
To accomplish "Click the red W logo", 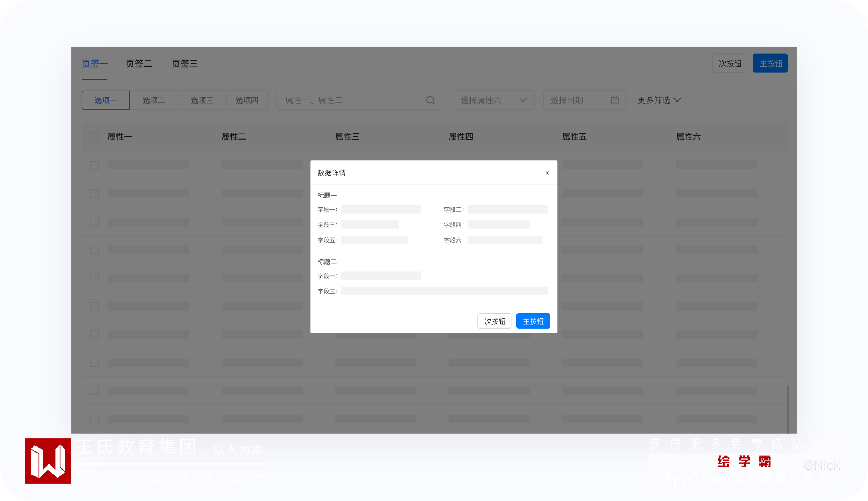I will click(x=48, y=461).
